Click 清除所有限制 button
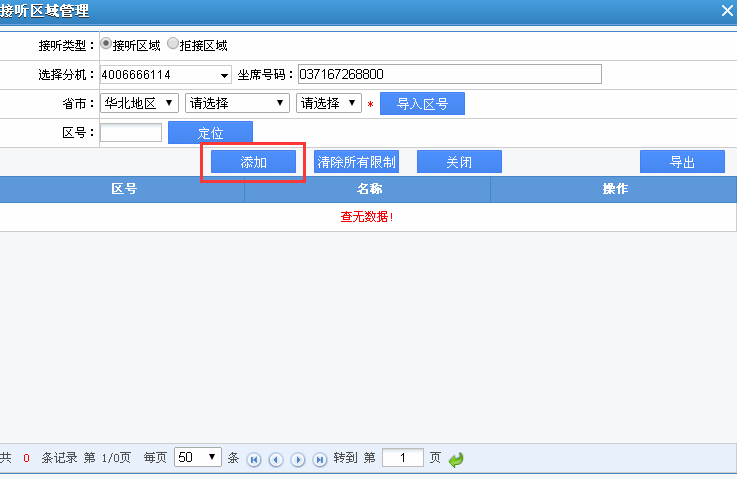737x479 pixels. (x=356, y=162)
